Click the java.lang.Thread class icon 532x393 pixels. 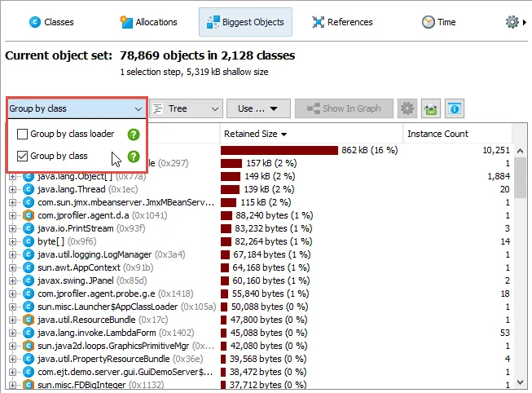(x=29, y=189)
